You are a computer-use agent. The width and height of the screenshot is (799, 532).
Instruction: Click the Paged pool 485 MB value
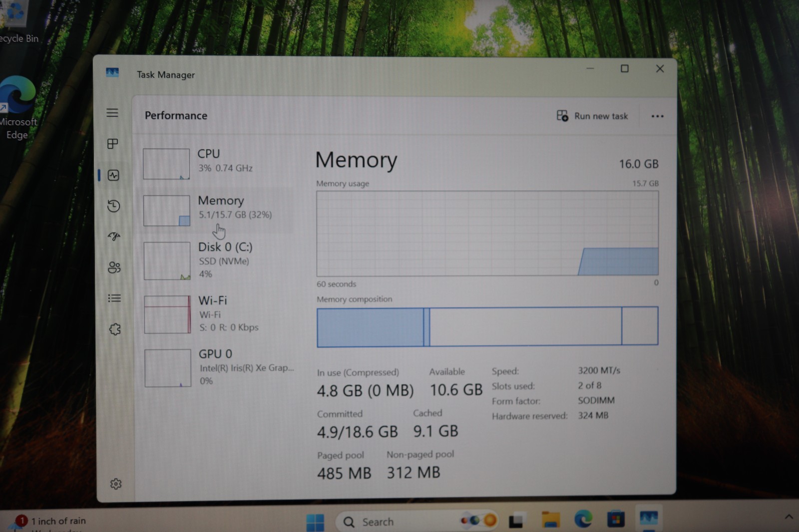click(344, 473)
